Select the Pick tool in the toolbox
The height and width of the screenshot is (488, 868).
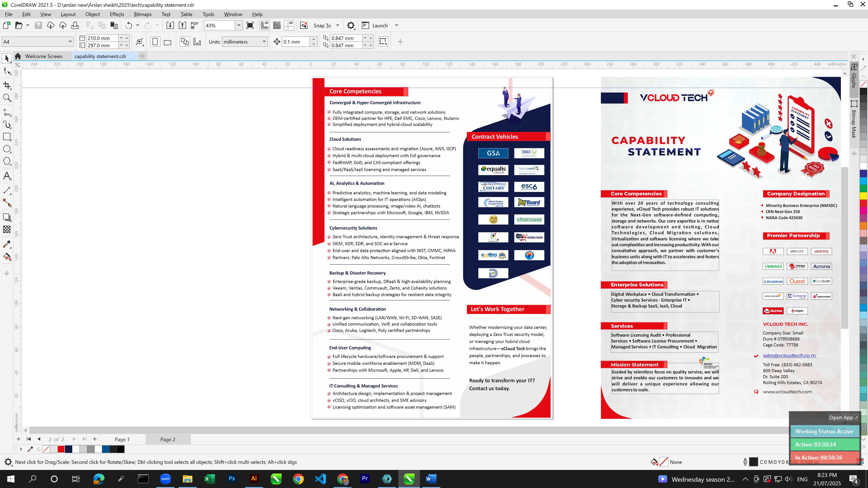coord(7,59)
